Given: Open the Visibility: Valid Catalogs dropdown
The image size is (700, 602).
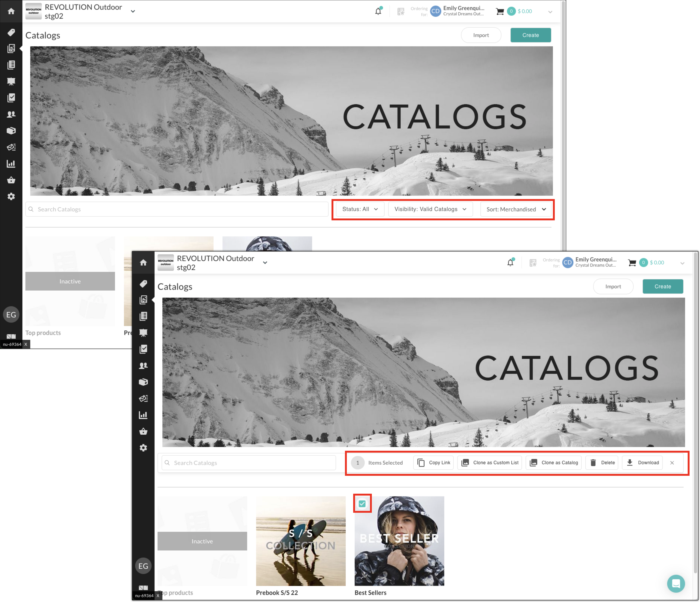Looking at the screenshot, I should [430, 209].
